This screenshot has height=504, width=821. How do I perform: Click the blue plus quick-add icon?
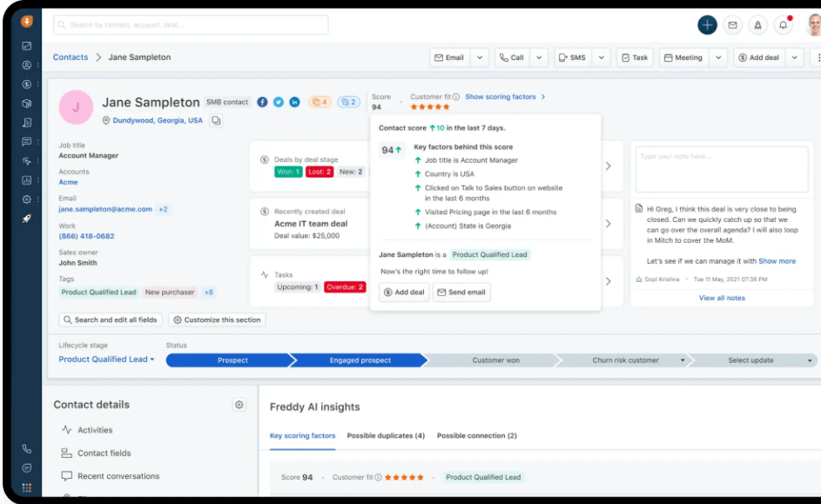[x=707, y=25]
